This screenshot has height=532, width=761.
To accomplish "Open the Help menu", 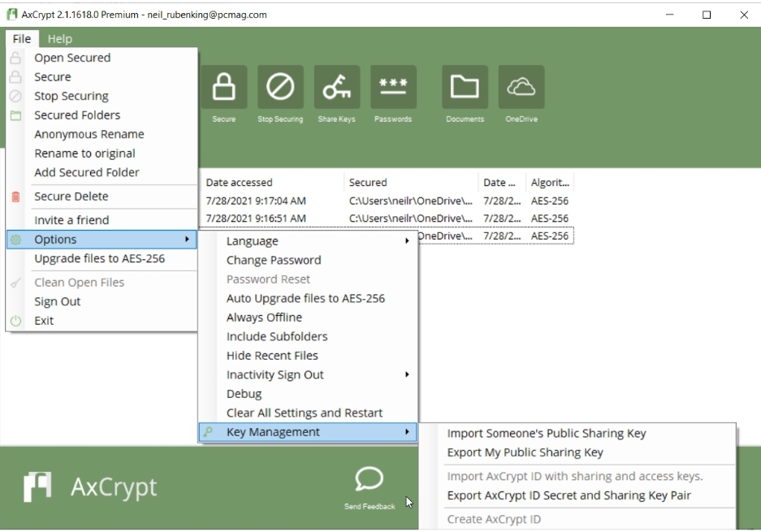I will tap(59, 38).
